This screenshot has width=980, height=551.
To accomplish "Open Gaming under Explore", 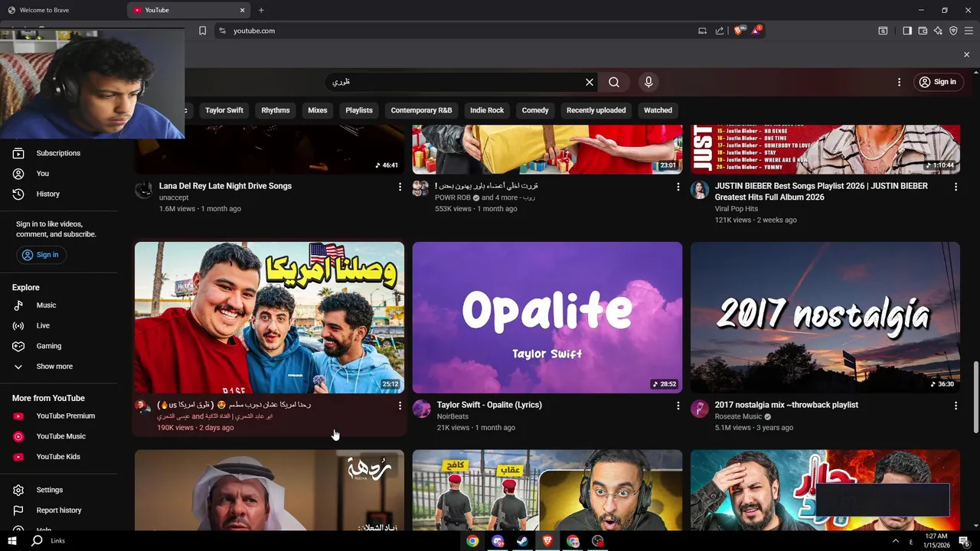I will click(x=58, y=346).
